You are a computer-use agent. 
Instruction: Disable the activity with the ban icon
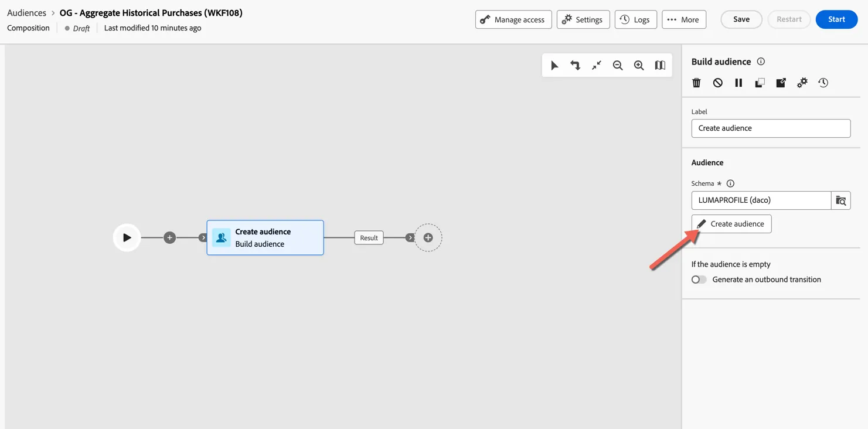point(717,83)
